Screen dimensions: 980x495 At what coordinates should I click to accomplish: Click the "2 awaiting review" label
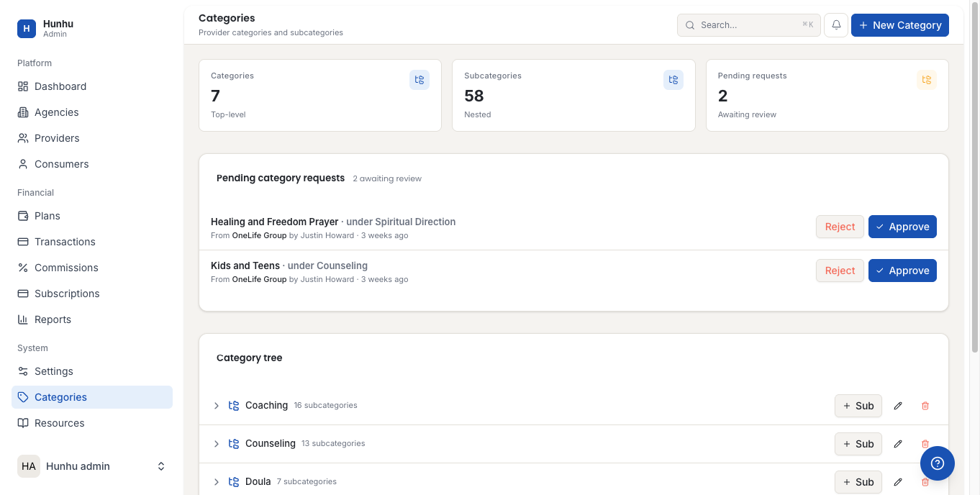click(387, 178)
